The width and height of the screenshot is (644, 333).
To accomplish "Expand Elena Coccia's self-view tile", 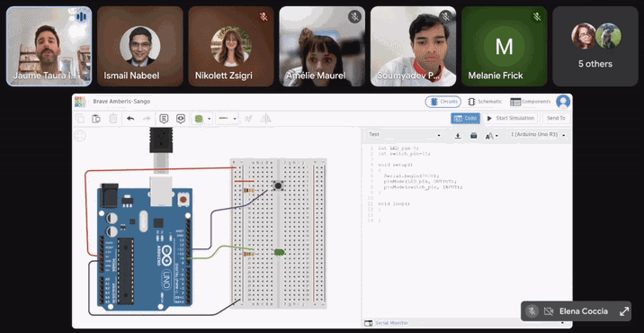I will (x=624, y=311).
